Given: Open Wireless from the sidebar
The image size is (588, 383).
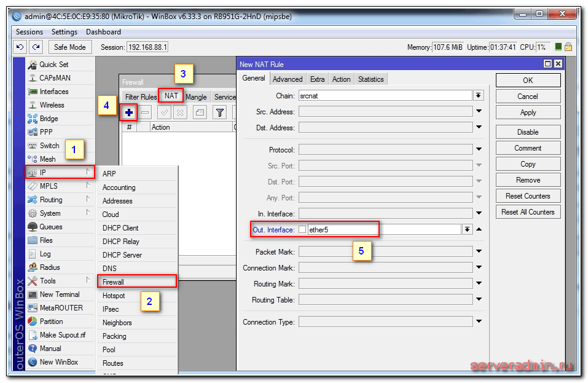Looking at the screenshot, I should (52, 105).
